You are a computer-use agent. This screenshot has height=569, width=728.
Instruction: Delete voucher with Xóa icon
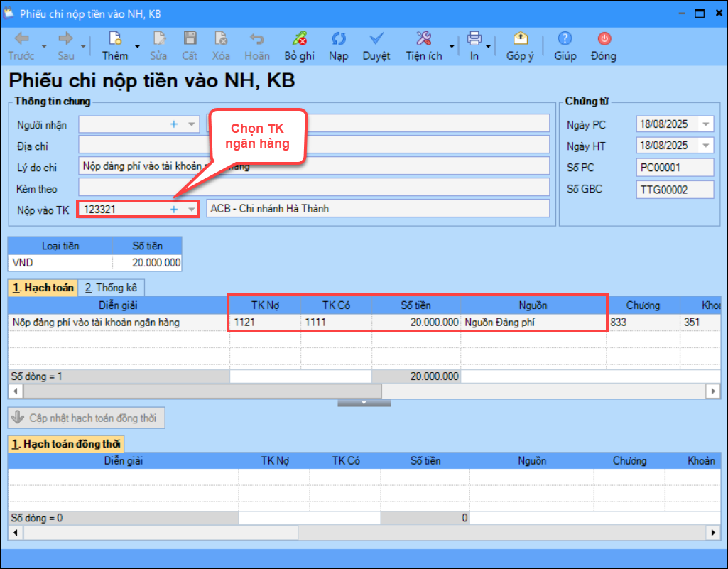pyautogui.click(x=221, y=38)
